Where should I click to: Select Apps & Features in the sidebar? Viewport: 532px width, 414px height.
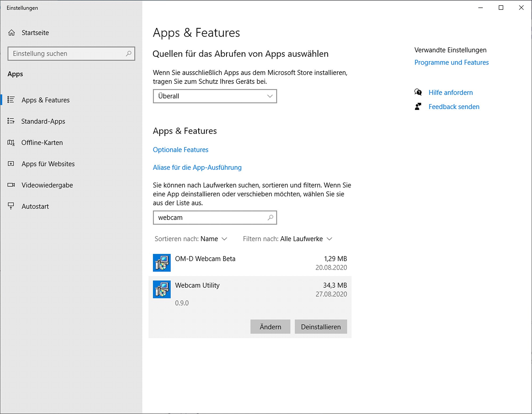(x=45, y=100)
